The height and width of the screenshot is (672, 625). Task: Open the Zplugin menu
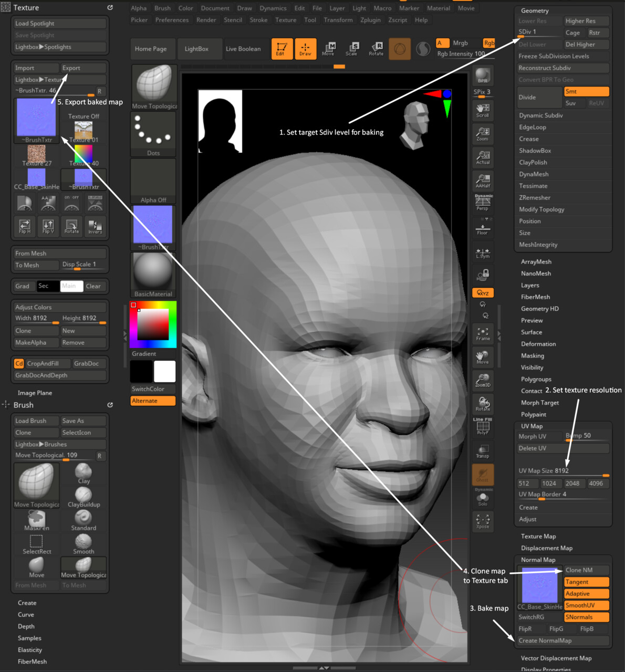370,20
